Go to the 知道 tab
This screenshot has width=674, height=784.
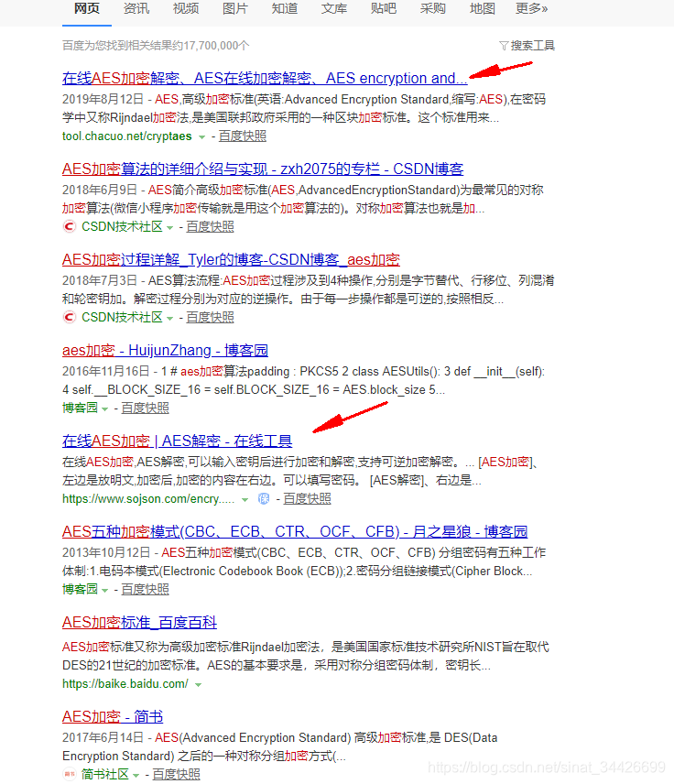point(285,9)
